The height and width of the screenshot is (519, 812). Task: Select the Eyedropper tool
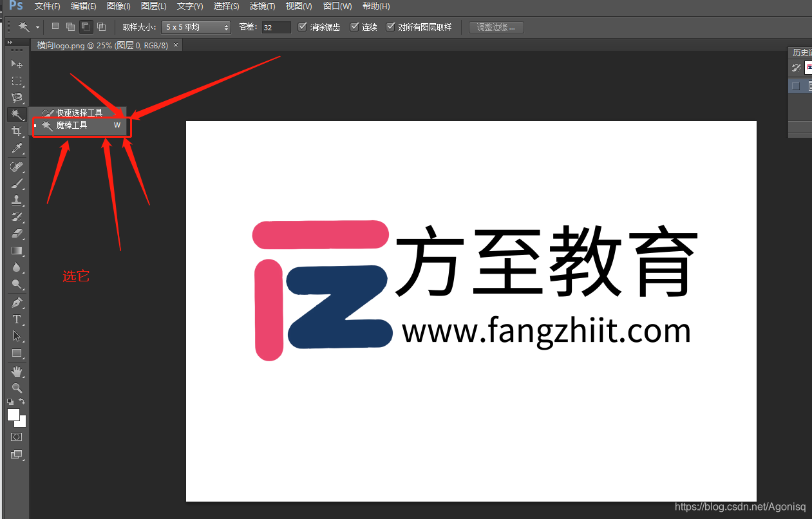(x=17, y=149)
